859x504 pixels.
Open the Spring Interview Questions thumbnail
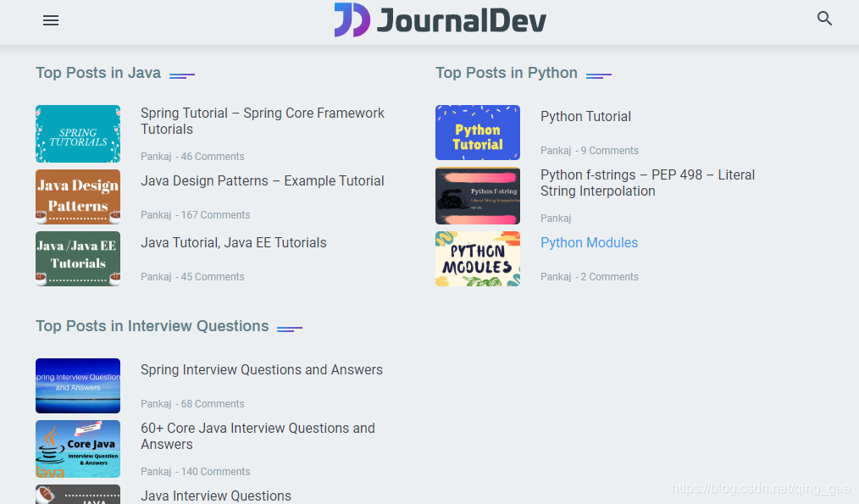click(78, 385)
